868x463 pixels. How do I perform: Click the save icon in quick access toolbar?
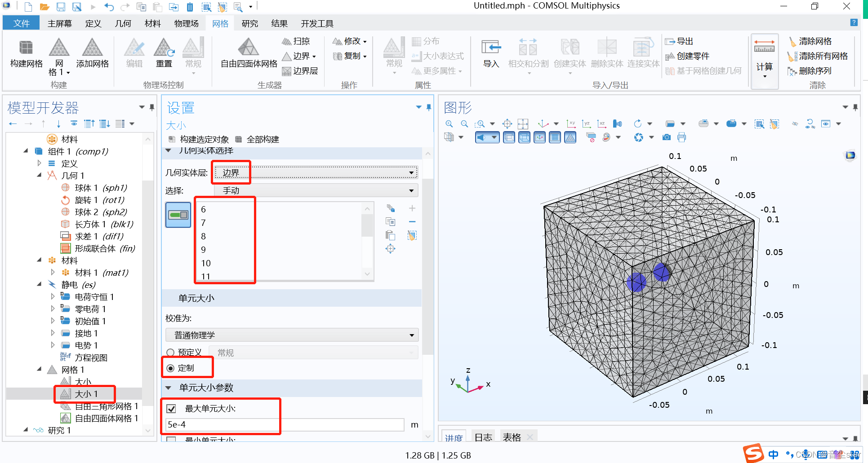(61, 7)
